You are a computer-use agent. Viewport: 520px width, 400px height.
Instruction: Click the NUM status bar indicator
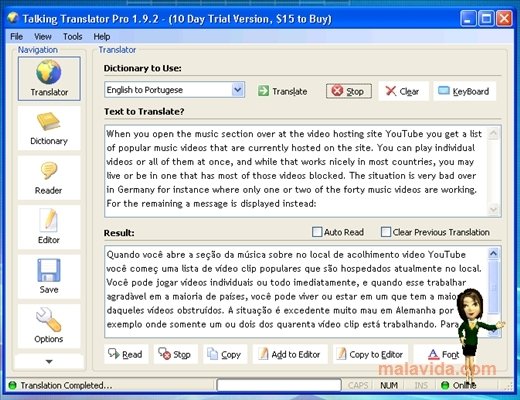pos(389,386)
